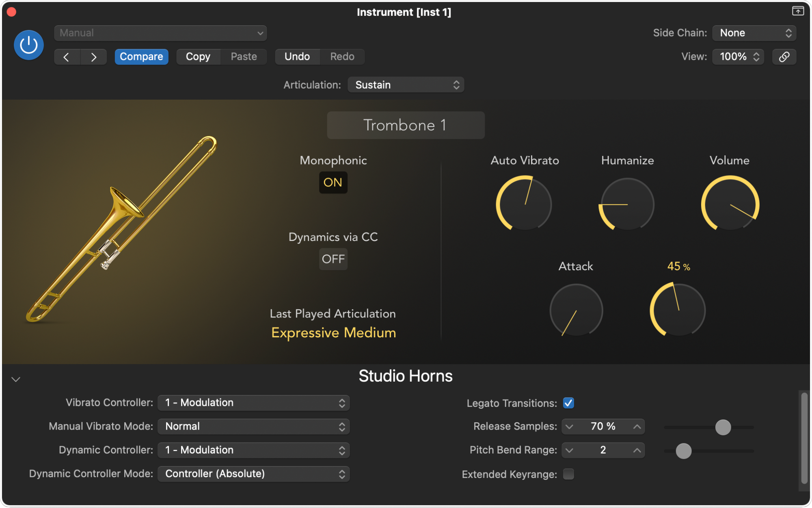Viewport: 812px width, 508px height.
Task: Click the Expressive Medium articulation text
Action: pos(333,333)
